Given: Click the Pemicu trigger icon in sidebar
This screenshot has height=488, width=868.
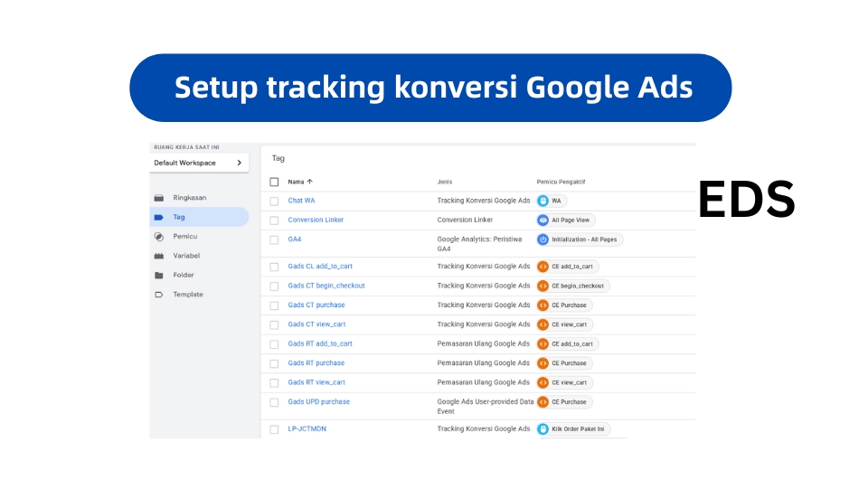Looking at the screenshot, I should 159,237.
